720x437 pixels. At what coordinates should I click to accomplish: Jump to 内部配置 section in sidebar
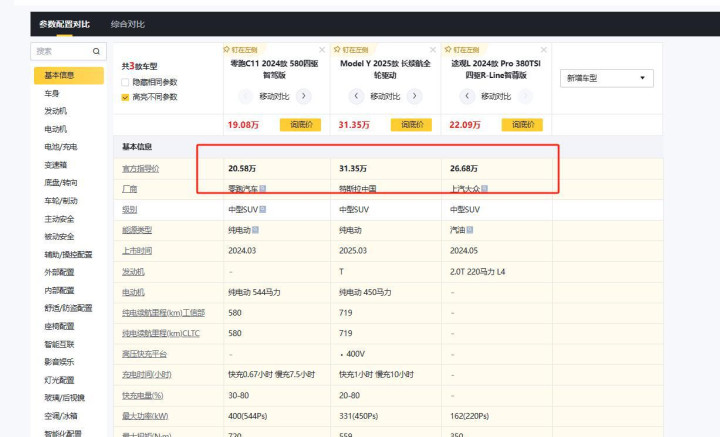pos(59,291)
